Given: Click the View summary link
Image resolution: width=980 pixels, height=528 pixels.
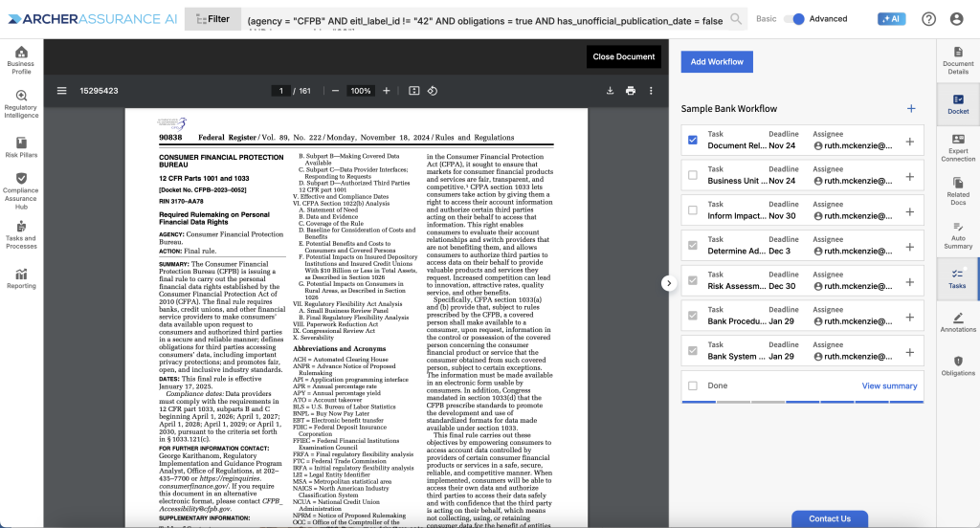Looking at the screenshot, I should (889, 385).
